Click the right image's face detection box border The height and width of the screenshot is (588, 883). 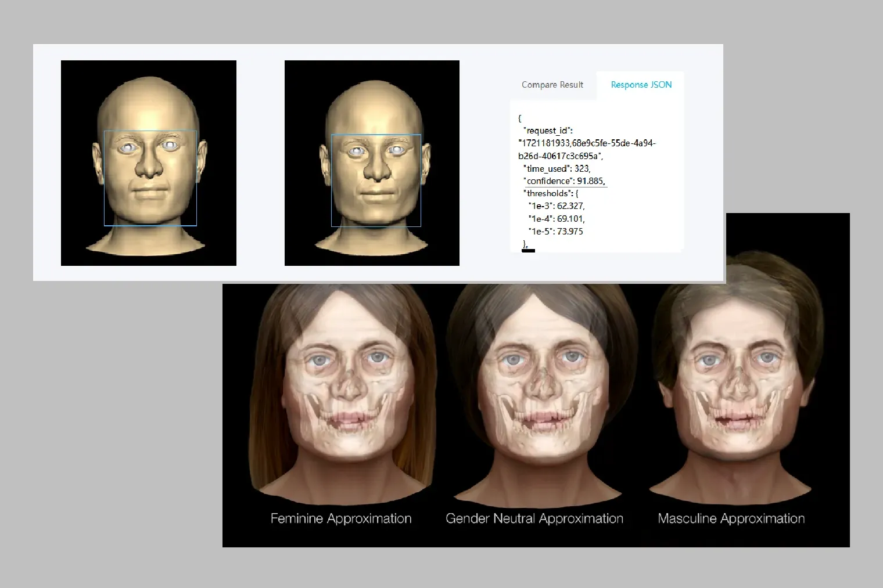point(332,180)
